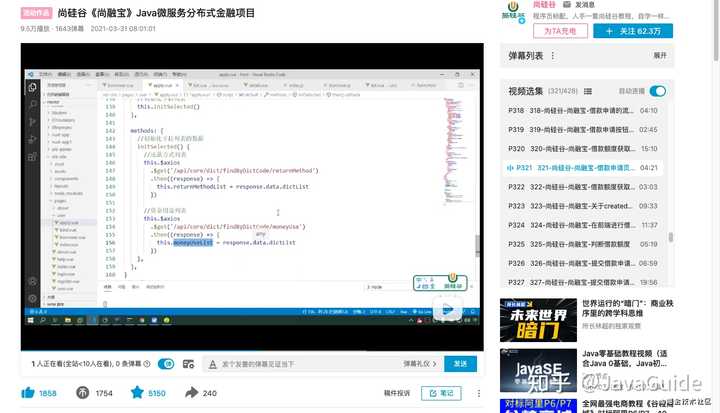Viewport: 720px width, 413px height.
Task: Click the share arrow icon
Action: 191,393
